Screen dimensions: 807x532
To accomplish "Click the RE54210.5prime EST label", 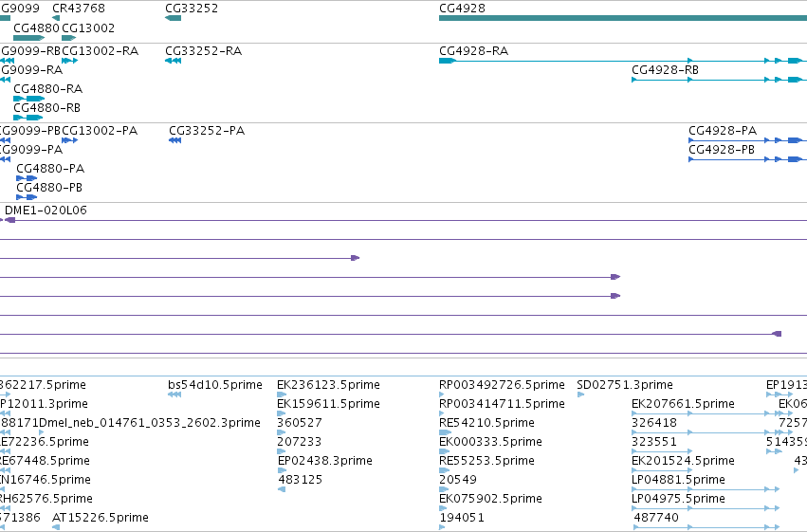I will [486, 423].
